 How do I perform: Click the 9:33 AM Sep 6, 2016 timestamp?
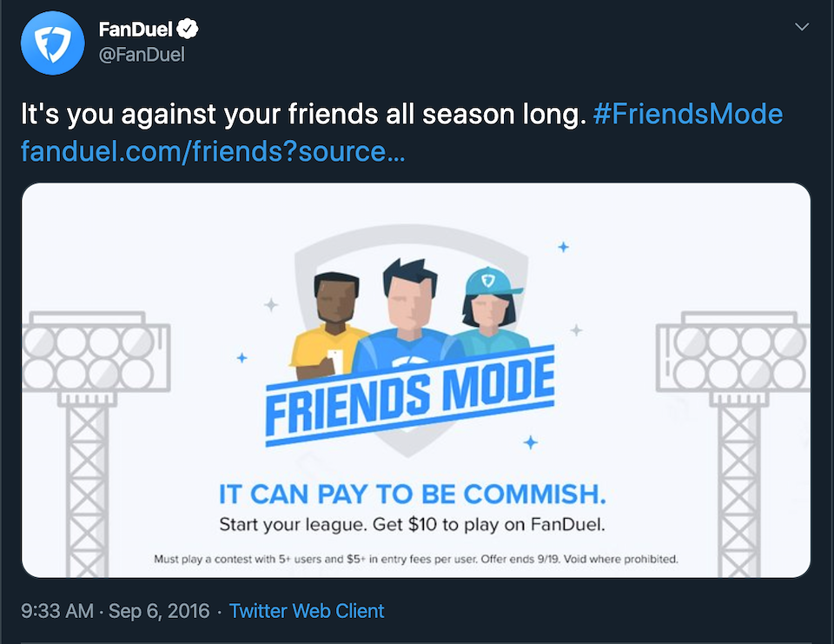tap(116, 611)
